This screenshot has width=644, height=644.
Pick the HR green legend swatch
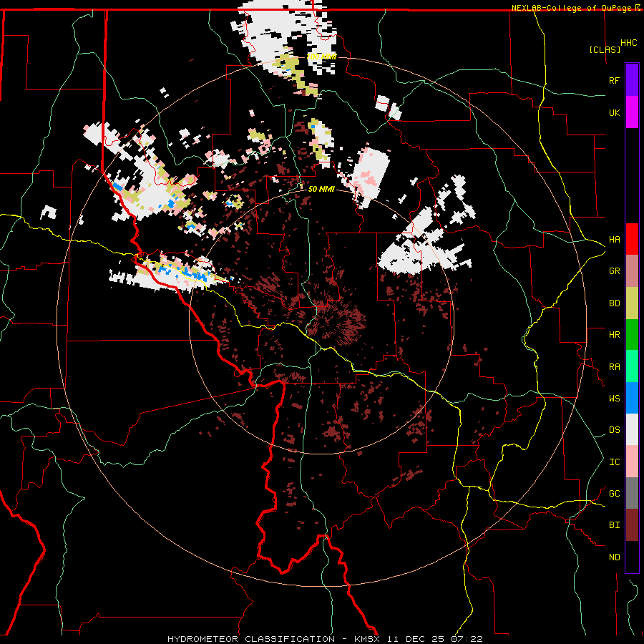point(632,335)
